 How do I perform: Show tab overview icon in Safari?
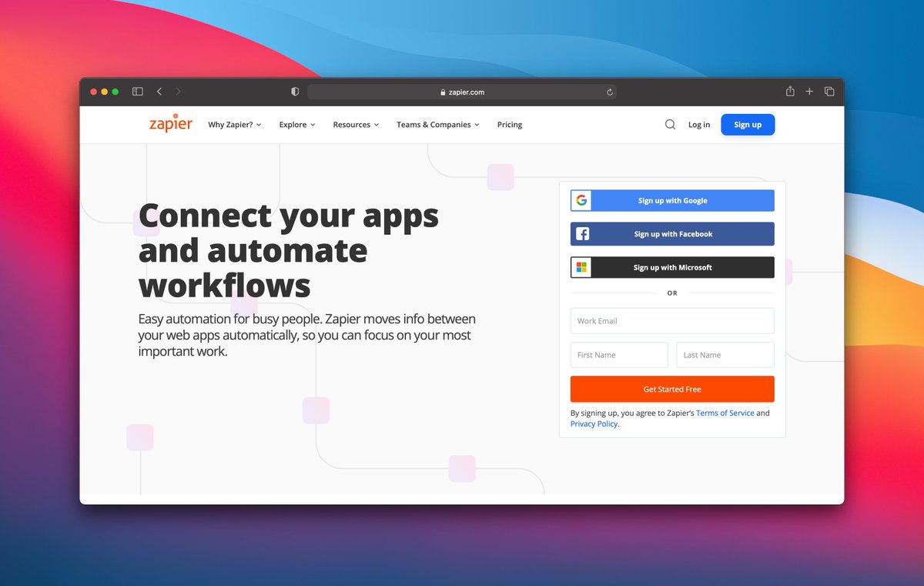coord(829,92)
